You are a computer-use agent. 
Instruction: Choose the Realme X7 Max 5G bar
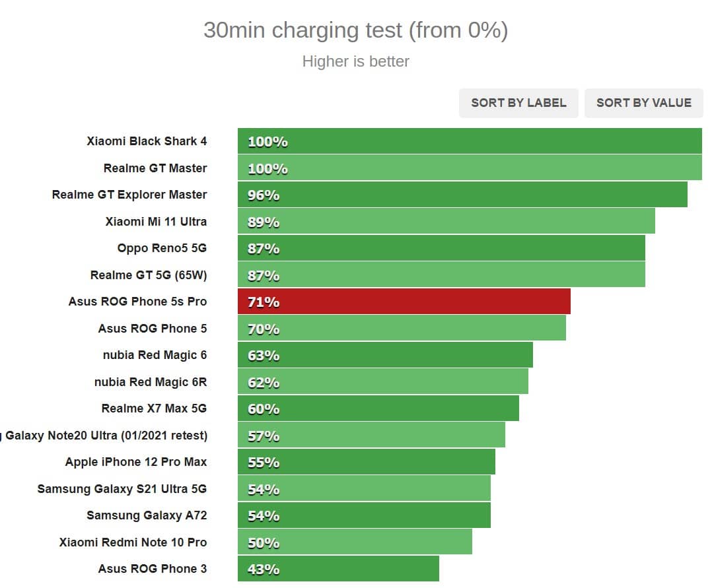(378, 408)
